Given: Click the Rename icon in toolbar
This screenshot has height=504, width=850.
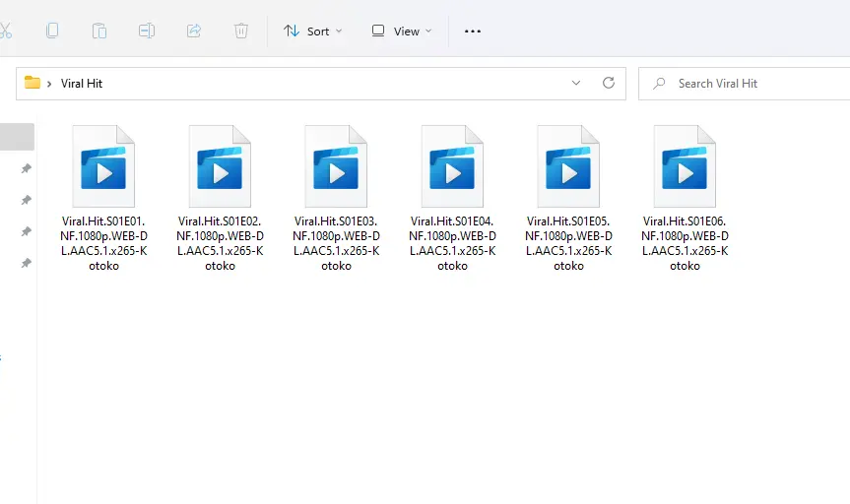Looking at the screenshot, I should (147, 31).
